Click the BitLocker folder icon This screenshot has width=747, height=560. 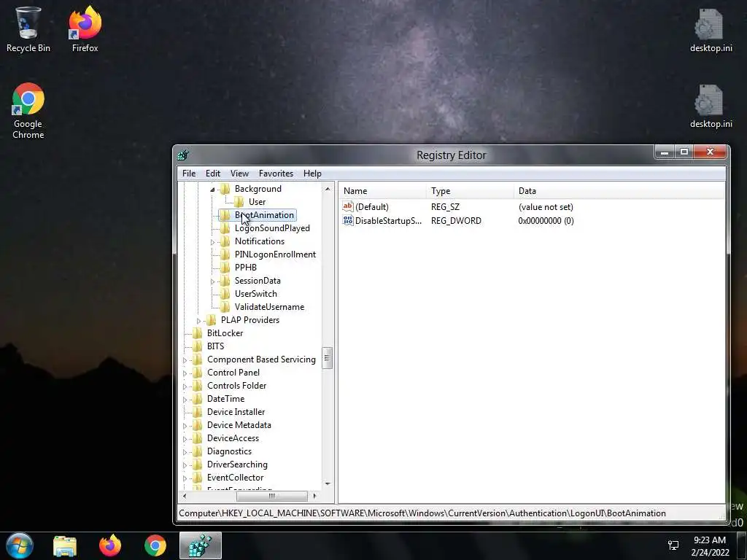pos(197,332)
